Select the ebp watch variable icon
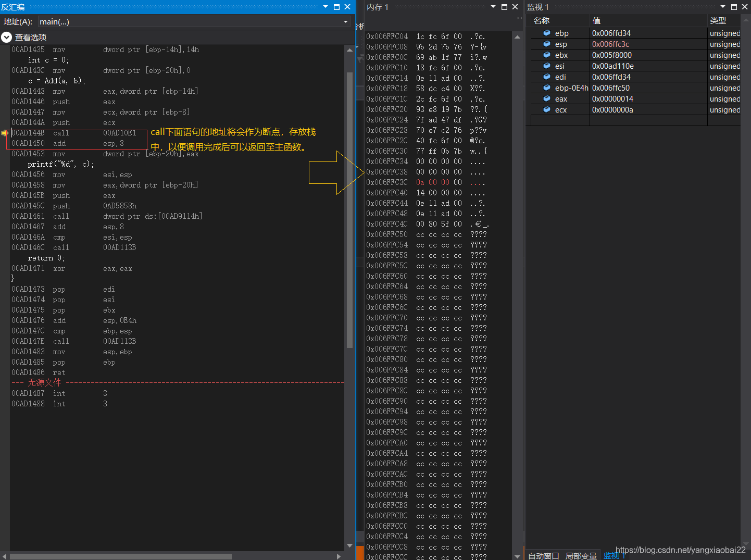 (x=547, y=33)
